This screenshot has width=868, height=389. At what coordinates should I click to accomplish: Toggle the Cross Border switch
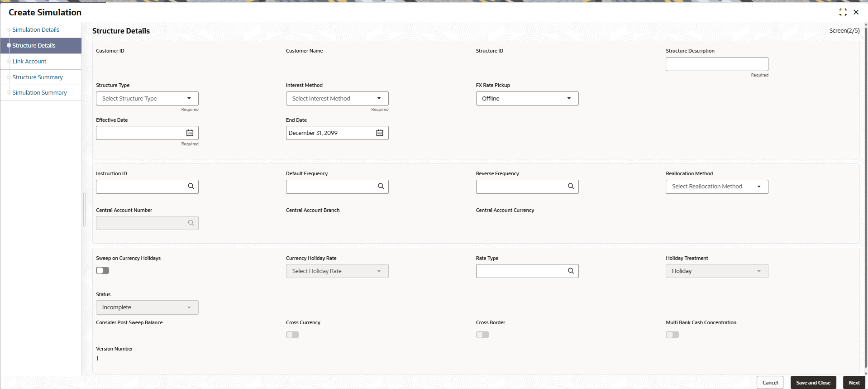tap(482, 335)
